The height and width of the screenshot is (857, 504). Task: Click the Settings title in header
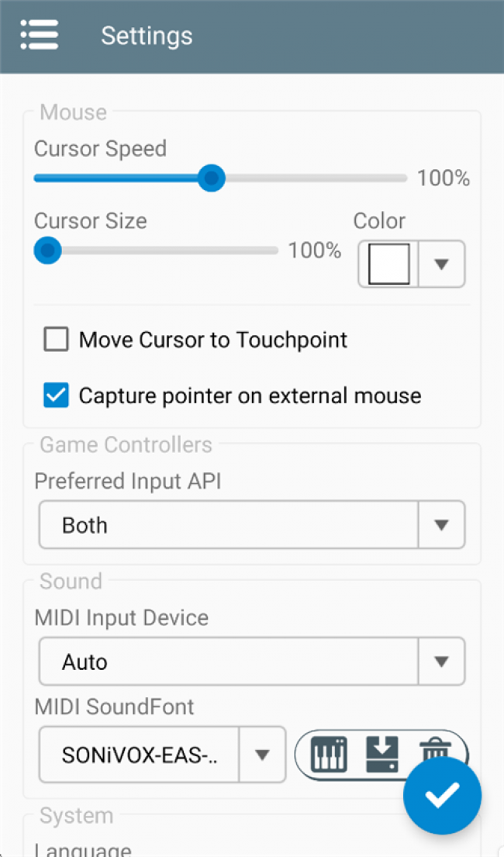click(x=147, y=36)
